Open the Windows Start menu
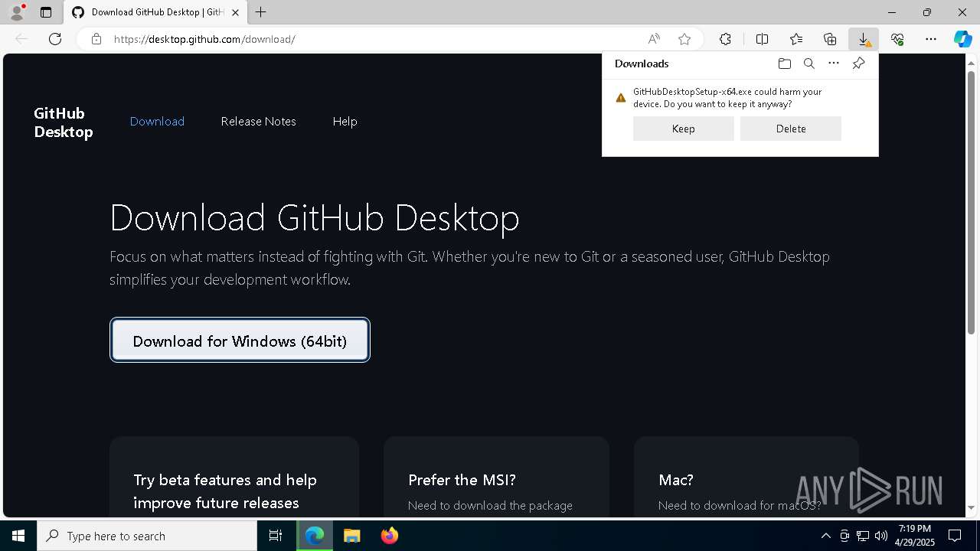 [x=18, y=536]
